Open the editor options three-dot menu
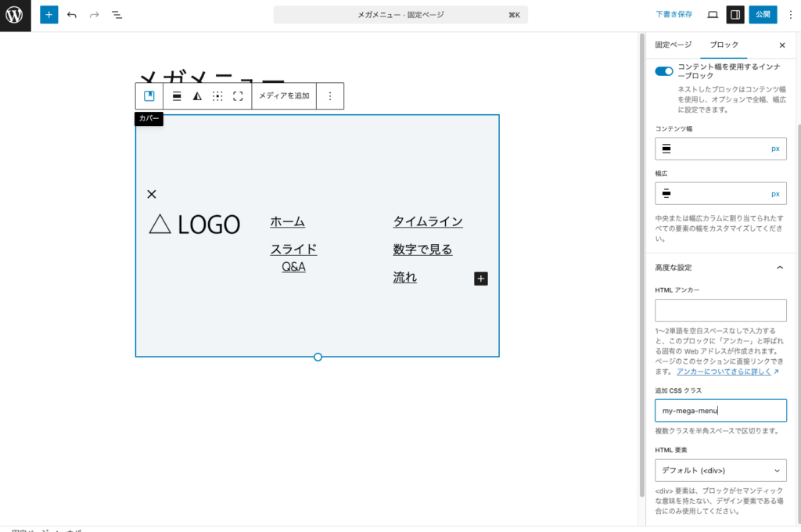The height and width of the screenshot is (532, 801). (x=791, y=14)
